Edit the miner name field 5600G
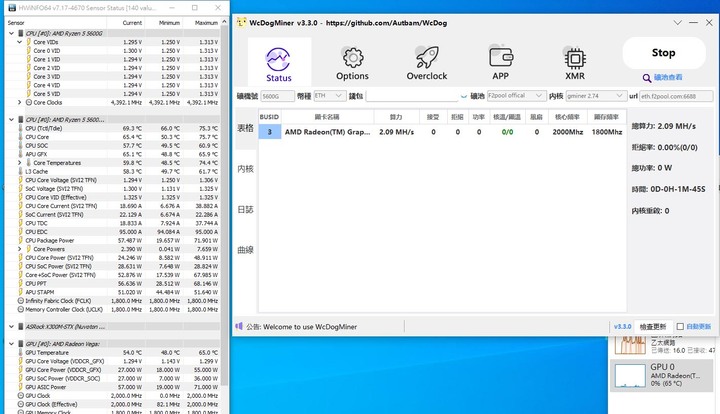The width and height of the screenshot is (720, 414). [x=277, y=96]
